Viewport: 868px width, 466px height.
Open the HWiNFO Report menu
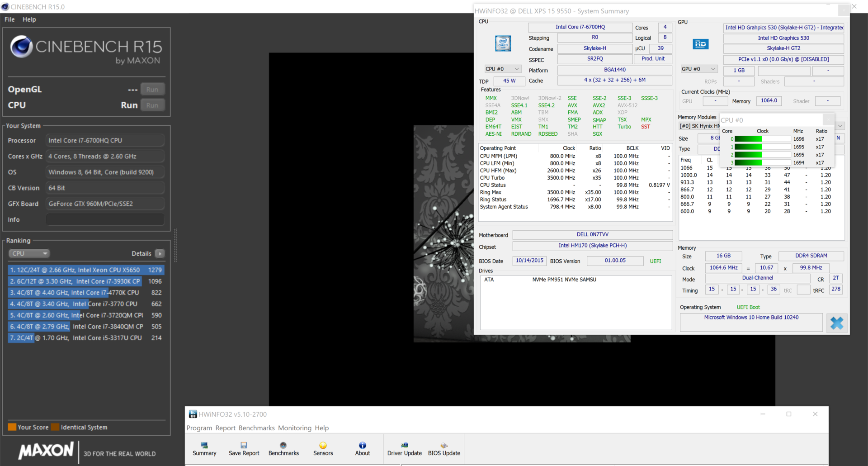[x=225, y=428]
